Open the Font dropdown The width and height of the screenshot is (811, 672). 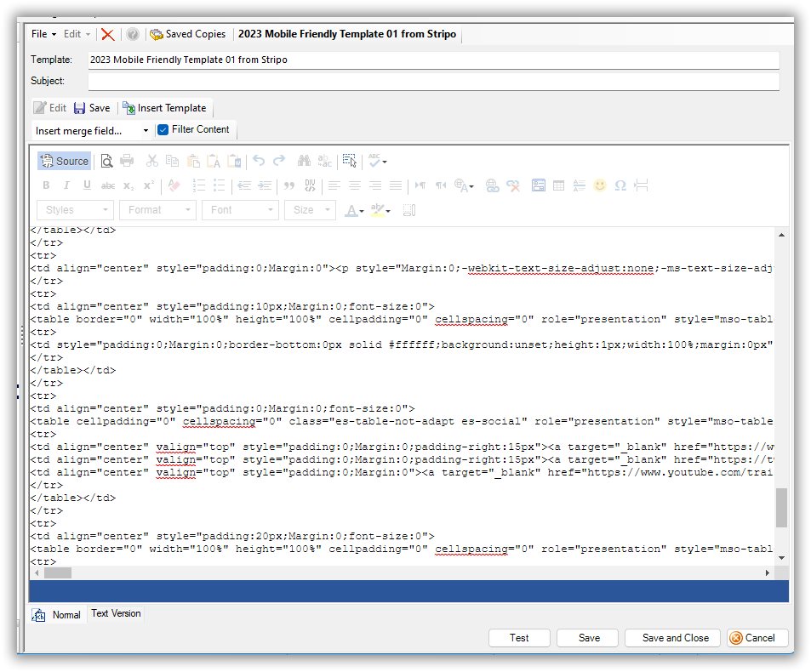pos(241,210)
